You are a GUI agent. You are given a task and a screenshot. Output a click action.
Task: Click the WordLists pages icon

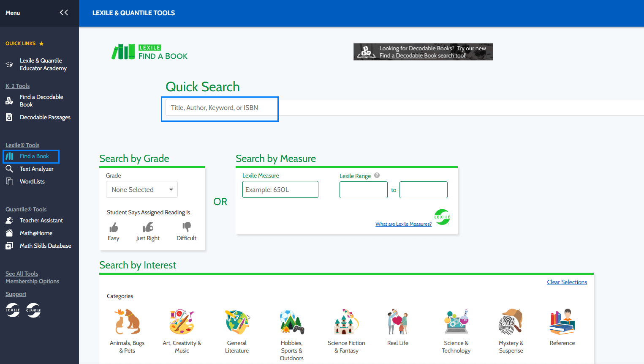[x=9, y=181]
